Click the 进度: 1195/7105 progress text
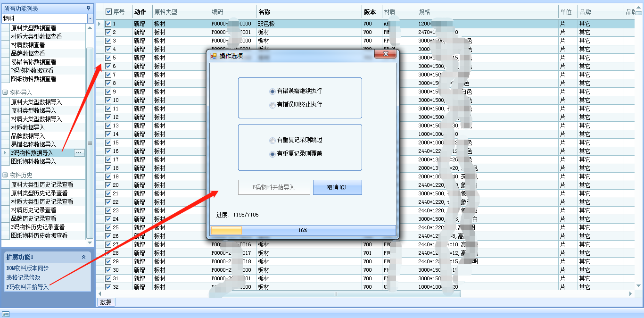 237,215
